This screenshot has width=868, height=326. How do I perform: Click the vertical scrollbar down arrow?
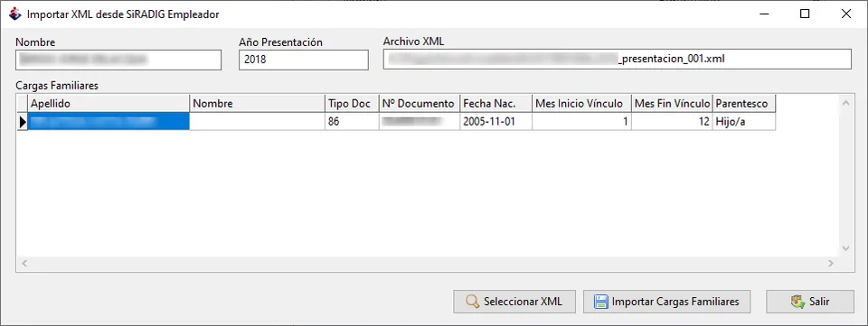pos(845,249)
